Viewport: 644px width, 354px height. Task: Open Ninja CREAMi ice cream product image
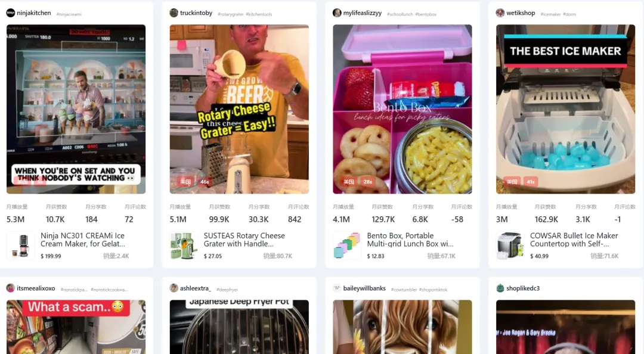[20, 246]
